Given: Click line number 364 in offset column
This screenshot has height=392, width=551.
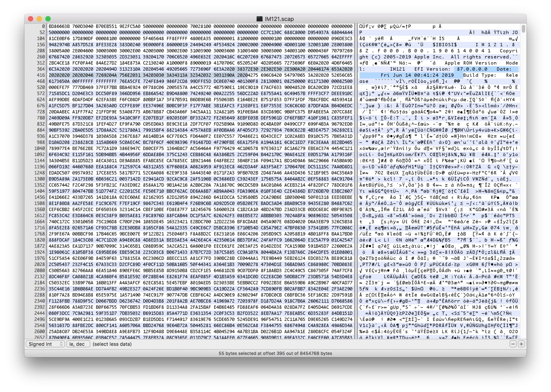Looking at the screenshot, I should coord(41,69).
